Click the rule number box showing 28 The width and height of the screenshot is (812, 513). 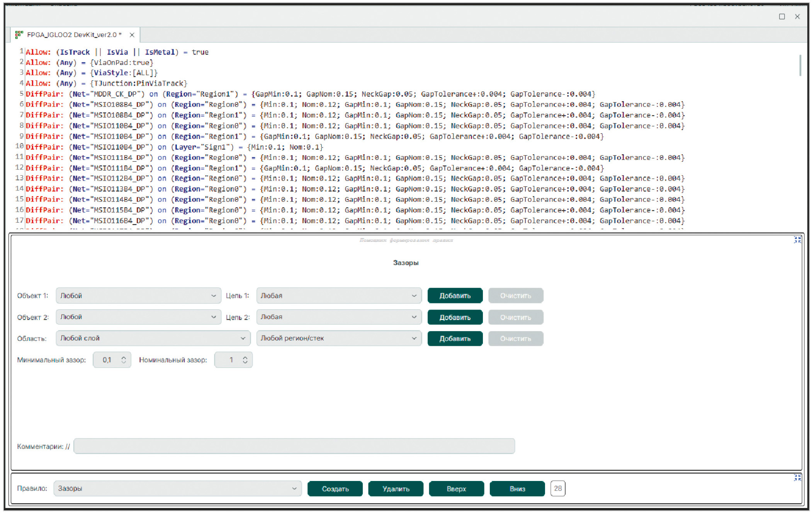(x=558, y=488)
